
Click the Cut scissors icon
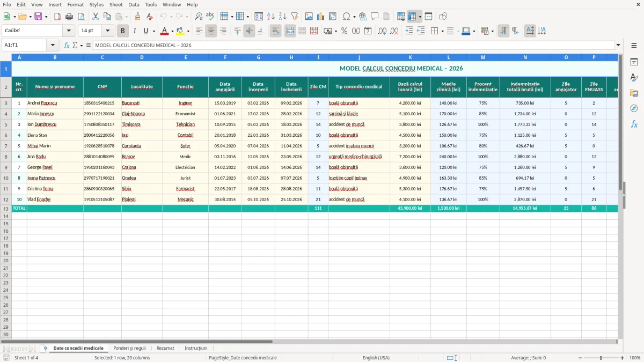tap(96, 17)
